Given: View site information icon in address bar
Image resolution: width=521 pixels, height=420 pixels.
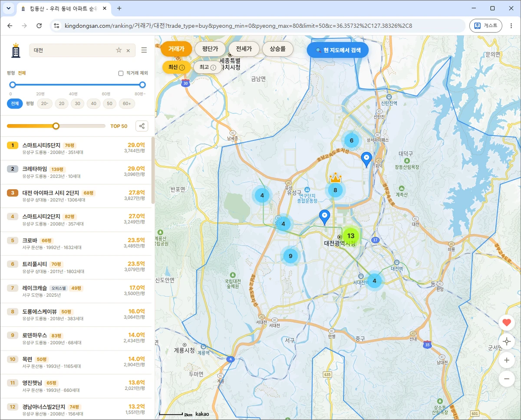Looking at the screenshot, I should (x=56, y=26).
